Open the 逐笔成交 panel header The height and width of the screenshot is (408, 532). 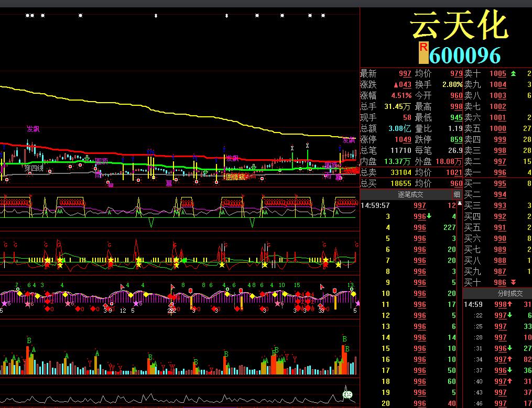point(410,194)
